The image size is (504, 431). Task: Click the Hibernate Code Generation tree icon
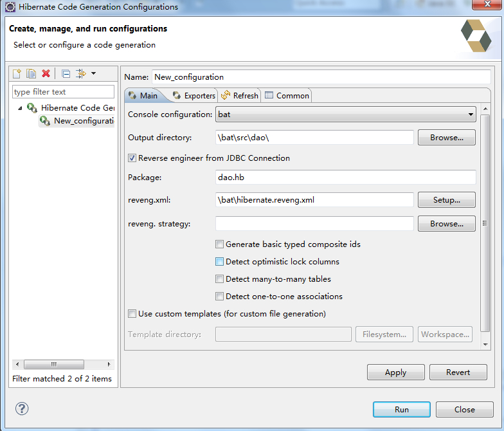coord(32,108)
